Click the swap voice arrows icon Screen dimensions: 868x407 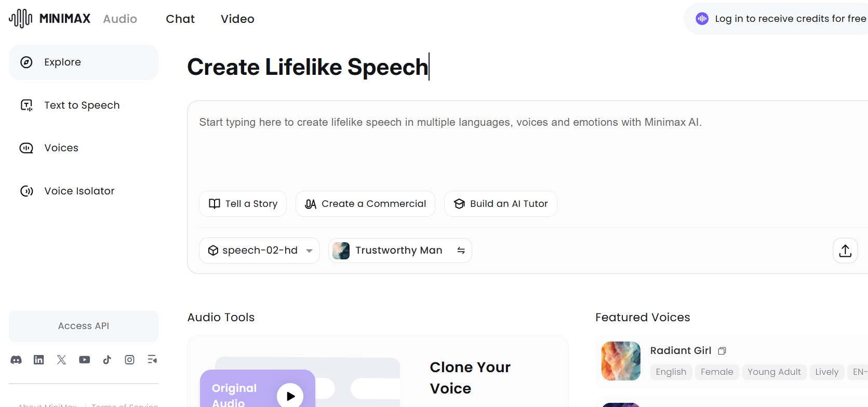pos(461,251)
